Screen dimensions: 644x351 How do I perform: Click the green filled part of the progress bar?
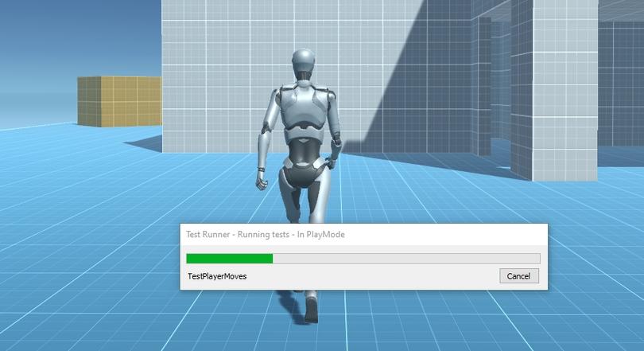click(230, 259)
